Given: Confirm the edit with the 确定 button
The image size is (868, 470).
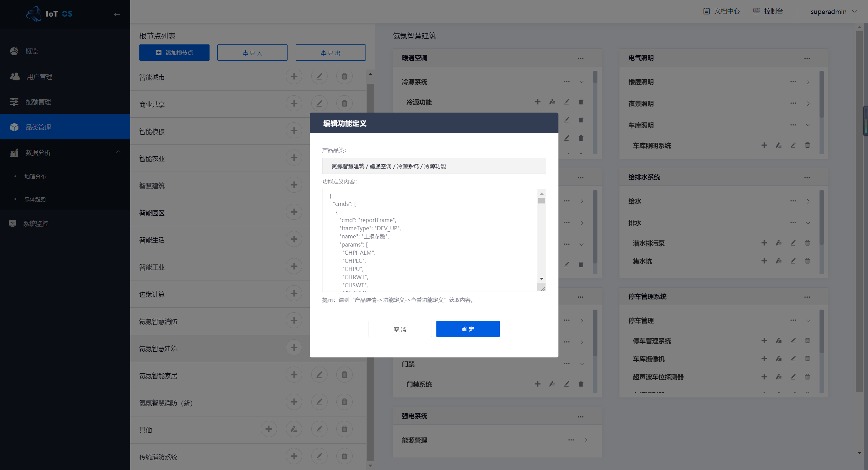Looking at the screenshot, I should [468, 329].
